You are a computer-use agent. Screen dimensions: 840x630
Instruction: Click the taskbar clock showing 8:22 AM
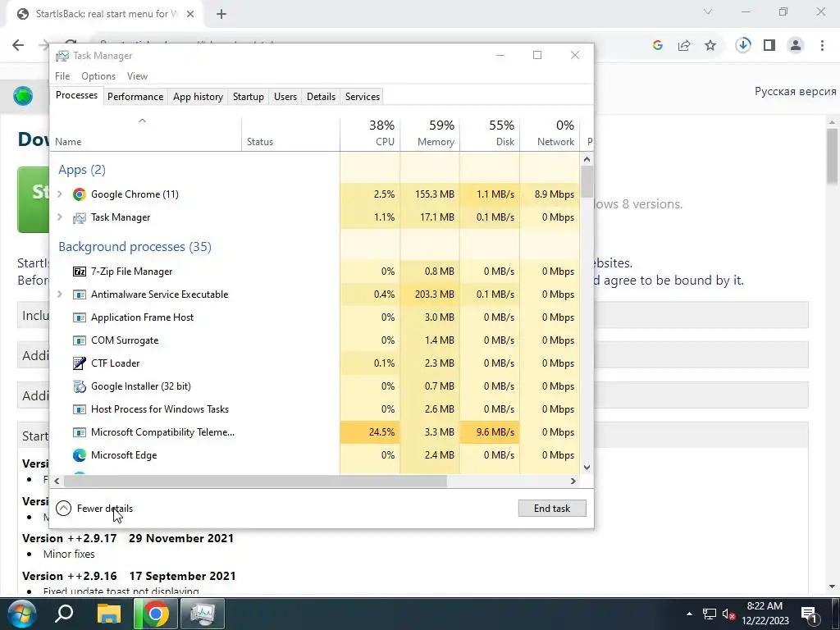coord(765,614)
